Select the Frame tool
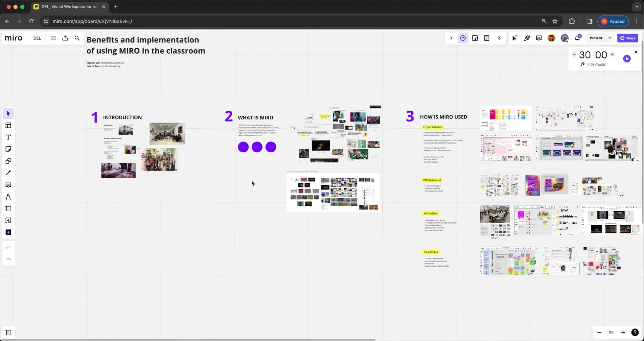The image size is (644, 341). click(x=8, y=209)
